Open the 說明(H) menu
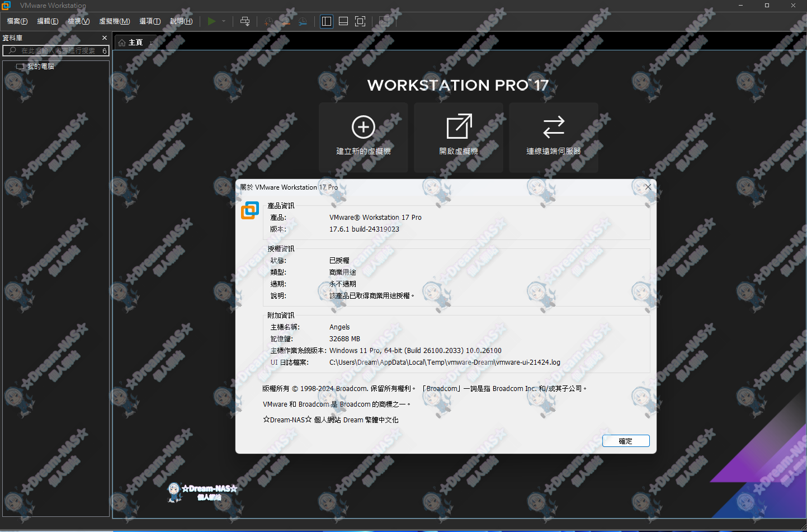This screenshot has width=807, height=532. click(181, 21)
